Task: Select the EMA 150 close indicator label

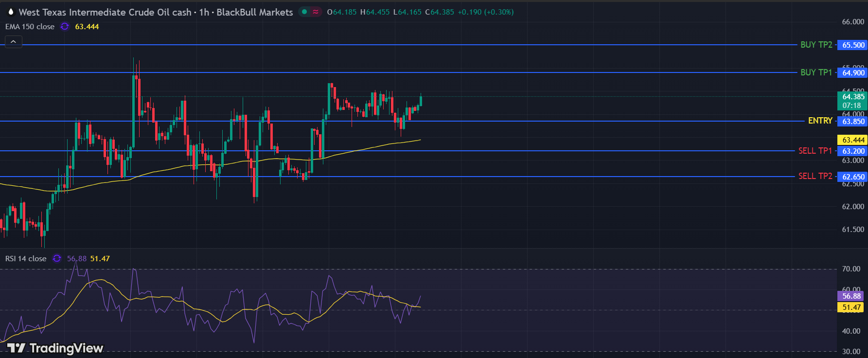Action: [x=30, y=27]
